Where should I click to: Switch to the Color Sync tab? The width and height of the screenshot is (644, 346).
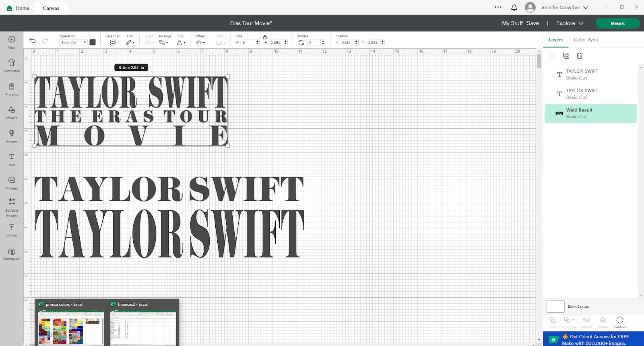click(x=586, y=40)
